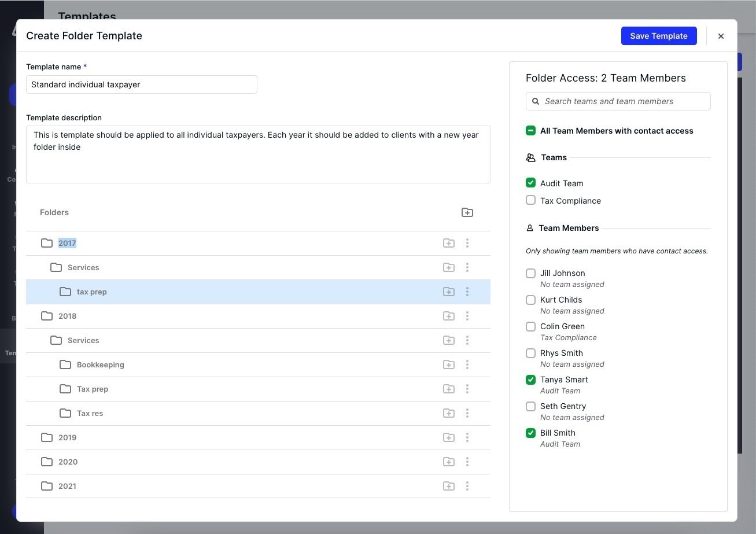Open the options menu for the 2020 folder
This screenshot has height=534, width=756.
click(467, 462)
